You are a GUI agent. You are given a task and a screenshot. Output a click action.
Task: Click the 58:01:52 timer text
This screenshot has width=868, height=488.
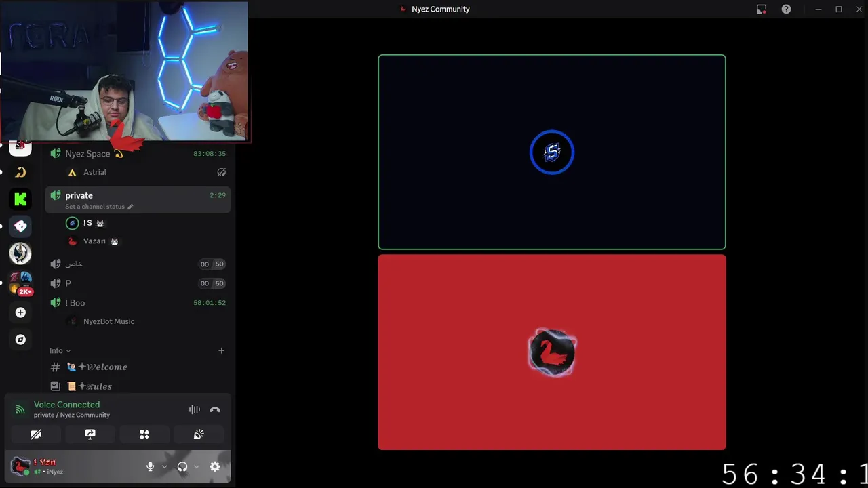coord(210,303)
